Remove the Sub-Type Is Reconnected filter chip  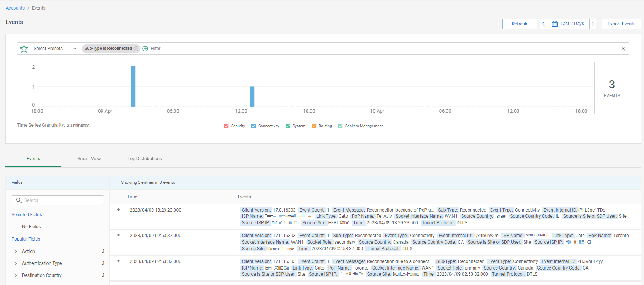click(x=136, y=49)
